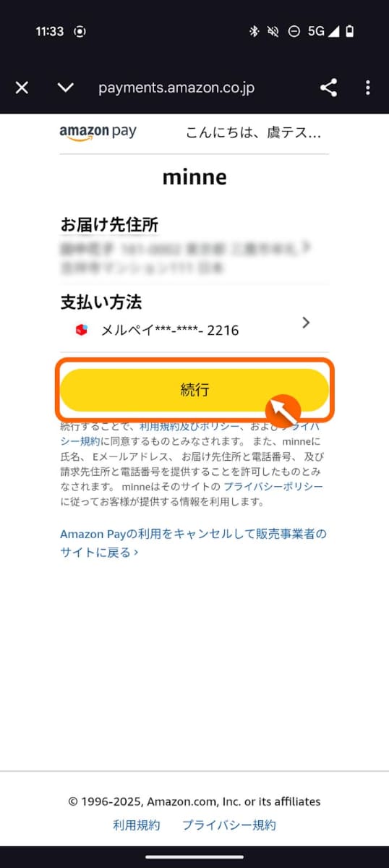The width and height of the screenshot is (389, 868).
Task: Tap the Amazon Pay logo
Action: tap(98, 132)
